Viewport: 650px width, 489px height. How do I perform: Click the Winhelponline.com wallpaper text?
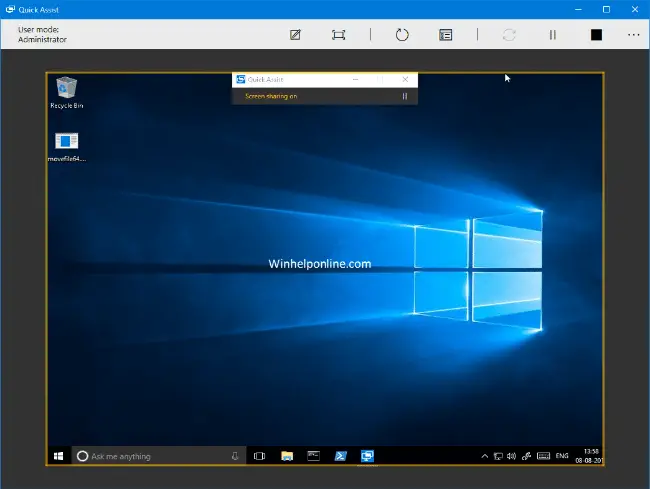pyautogui.click(x=320, y=264)
